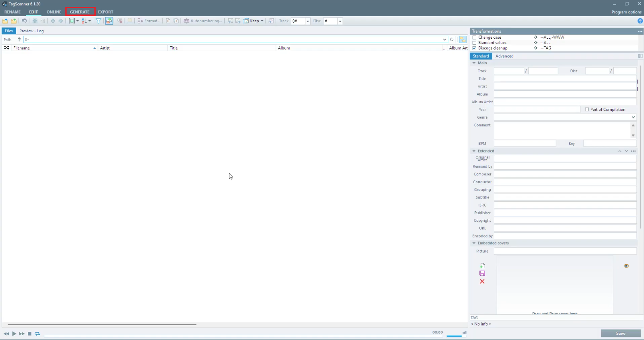Open Program options

(x=626, y=12)
